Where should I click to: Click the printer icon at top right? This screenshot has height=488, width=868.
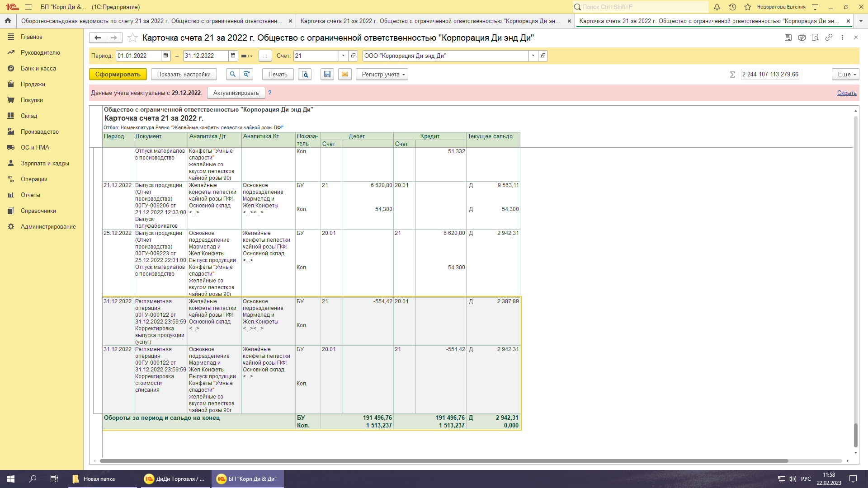802,38
